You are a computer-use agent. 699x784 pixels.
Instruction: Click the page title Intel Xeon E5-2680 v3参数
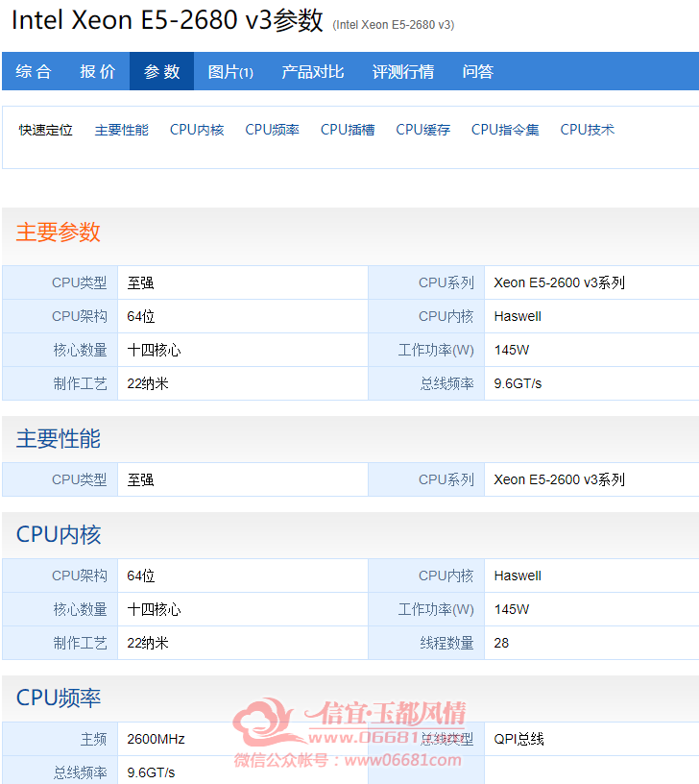point(167,20)
